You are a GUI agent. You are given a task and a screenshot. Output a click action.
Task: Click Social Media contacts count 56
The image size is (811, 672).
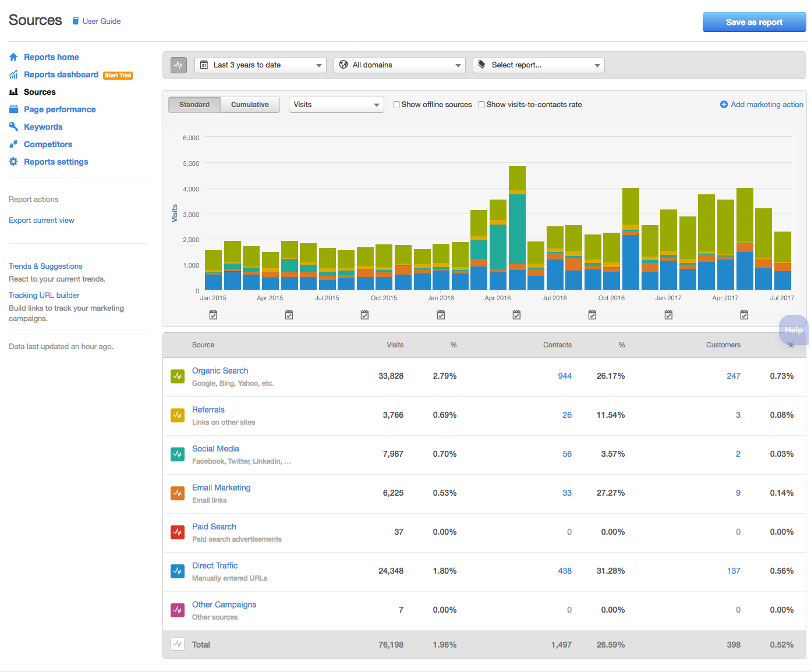coord(567,454)
